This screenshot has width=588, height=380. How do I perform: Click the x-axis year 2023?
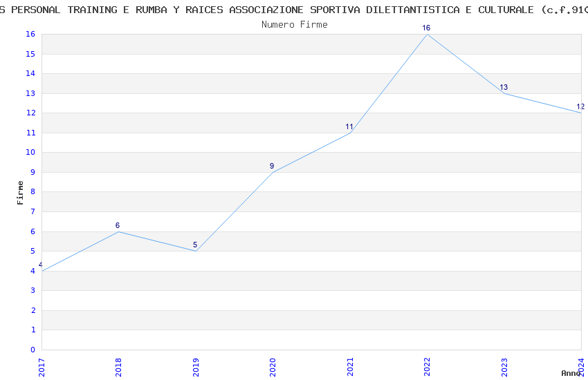[504, 368]
